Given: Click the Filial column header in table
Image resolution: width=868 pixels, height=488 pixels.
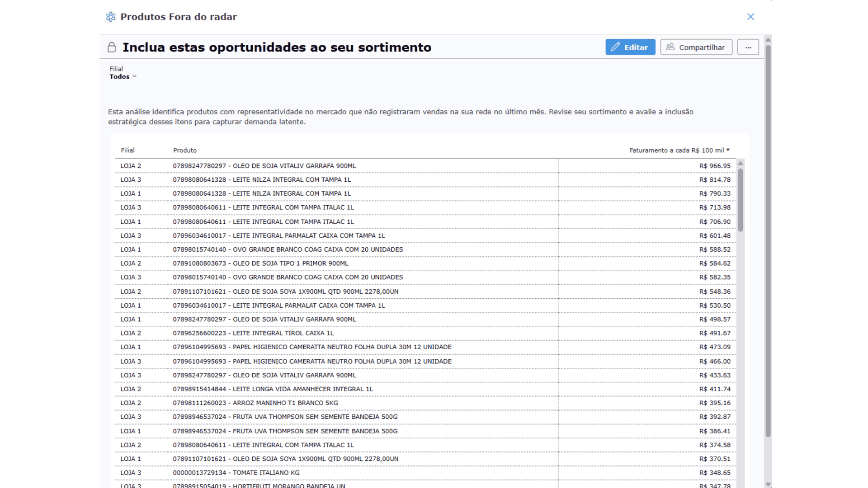Looking at the screenshot, I should click(x=127, y=150).
